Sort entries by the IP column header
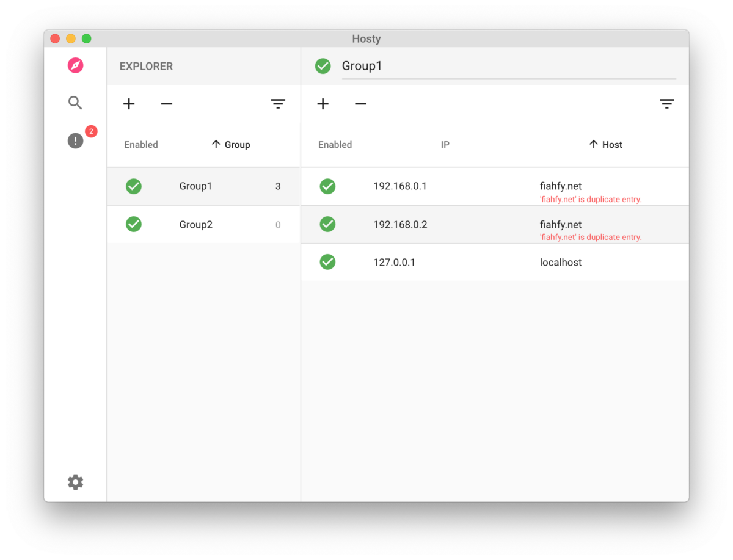Viewport: 733px width, 560px height. coord(445,145)
